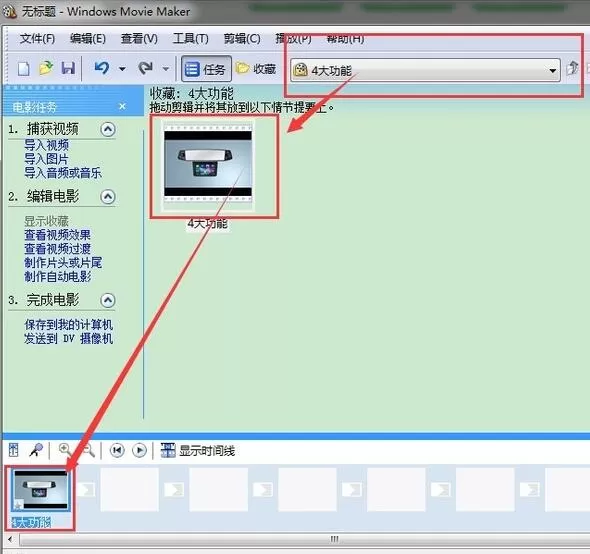The image size is (590, 554).
Task: Click the first transition cell after 4大功能 clip
Action: point(85,490)
